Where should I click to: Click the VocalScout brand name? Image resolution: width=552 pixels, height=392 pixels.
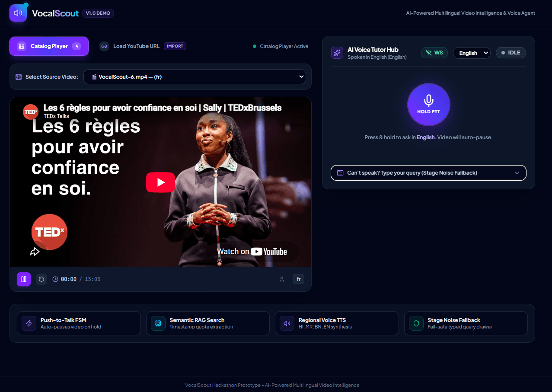click(x=55, y=13)
